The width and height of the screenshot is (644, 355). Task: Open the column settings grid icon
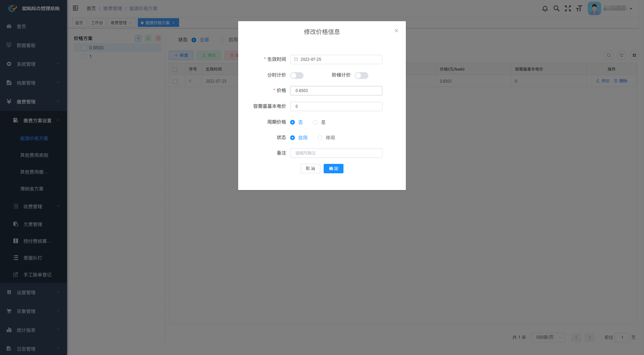pos(634,55)
